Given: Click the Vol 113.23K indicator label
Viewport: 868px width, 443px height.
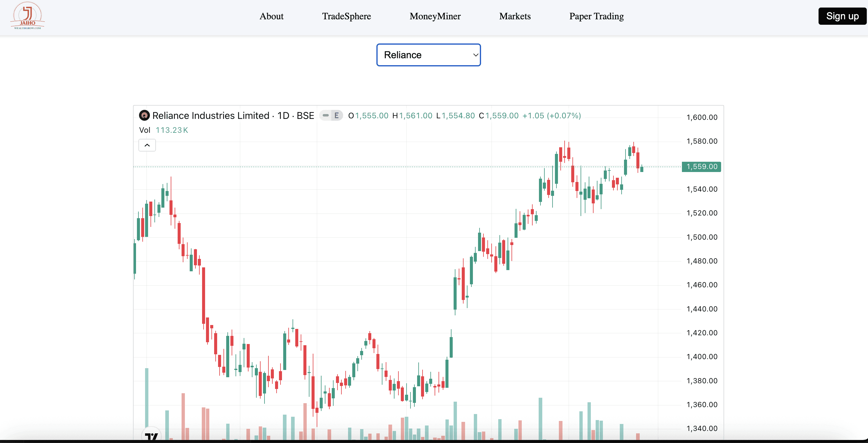Looking at the screenshot, I should pos(164,130).
